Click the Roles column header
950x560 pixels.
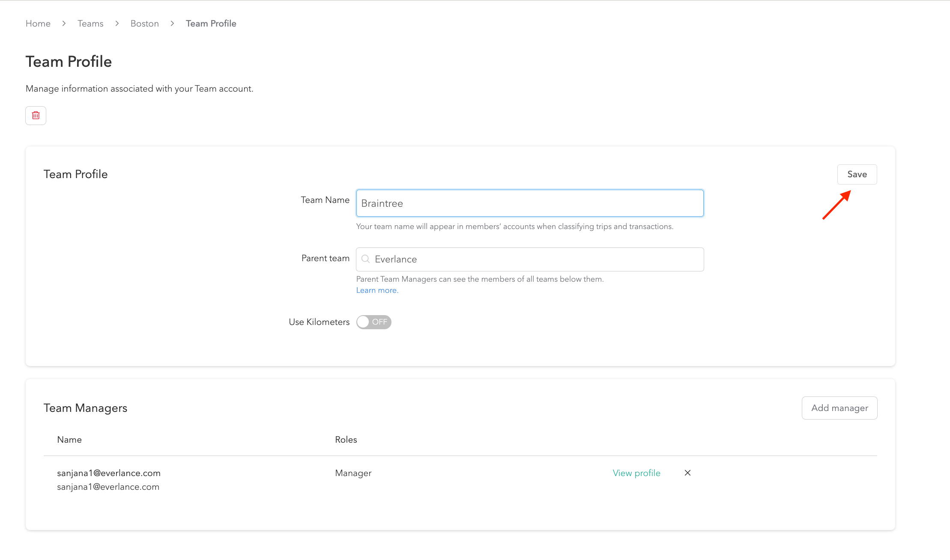(x=346, y=440)
